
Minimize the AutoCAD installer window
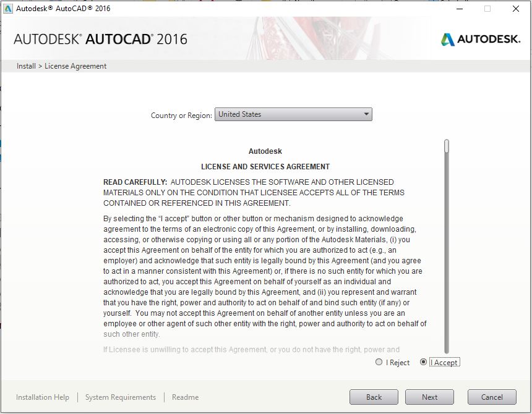tap(460, 9)
